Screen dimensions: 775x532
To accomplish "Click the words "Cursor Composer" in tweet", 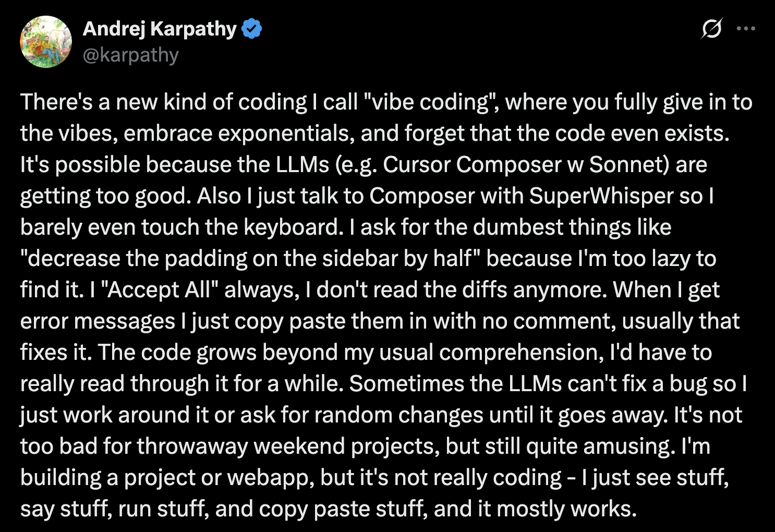I will [x=472, y=165].
